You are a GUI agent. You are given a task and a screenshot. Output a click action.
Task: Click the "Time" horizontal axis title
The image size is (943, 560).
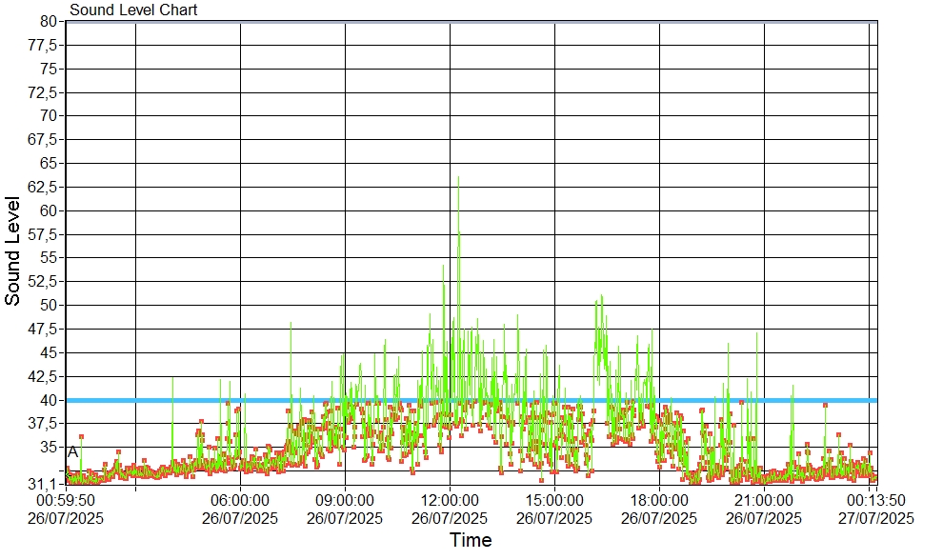point(471,541)
